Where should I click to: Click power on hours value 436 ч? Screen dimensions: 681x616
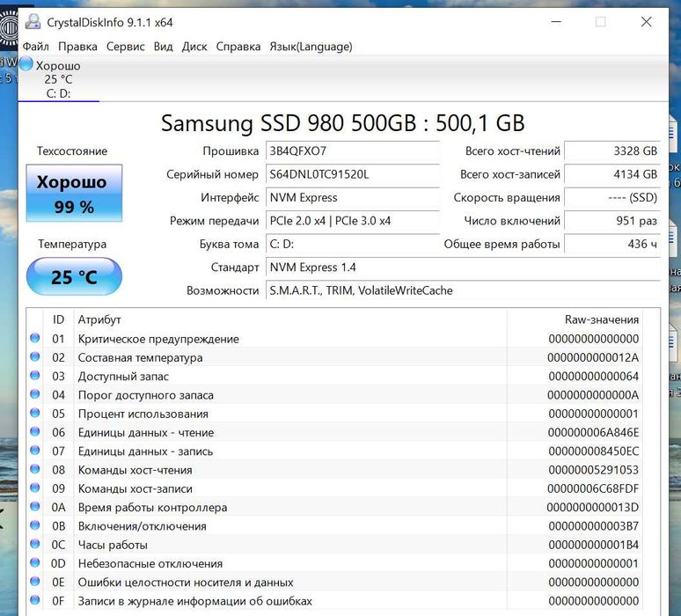pyautogui.click(x=612, y=244)
